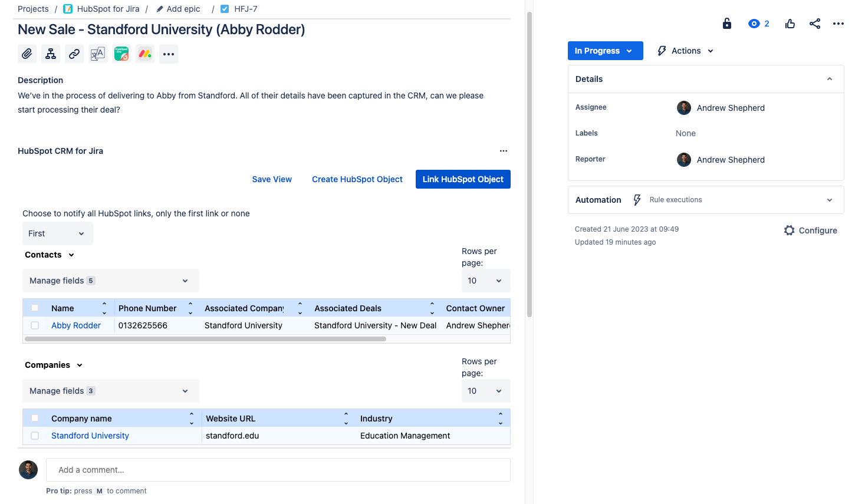Sort by Phone Number column arrows
855x504 pixels.
click(190, 308)
